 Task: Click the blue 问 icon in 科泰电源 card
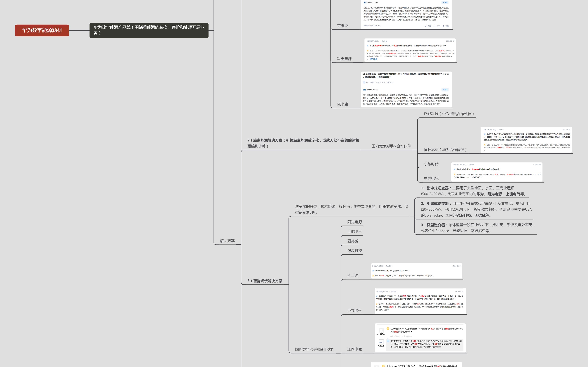368,46
